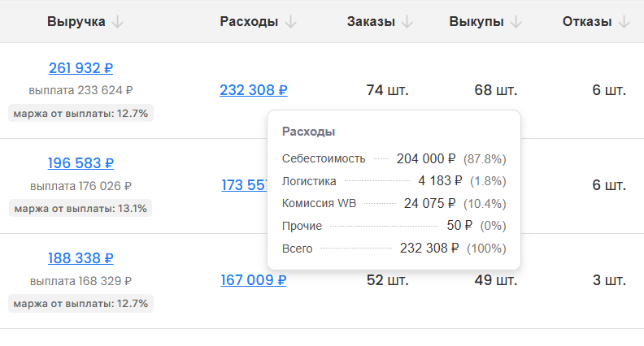Click the 49 шт. buyouts value

point(496,280)
